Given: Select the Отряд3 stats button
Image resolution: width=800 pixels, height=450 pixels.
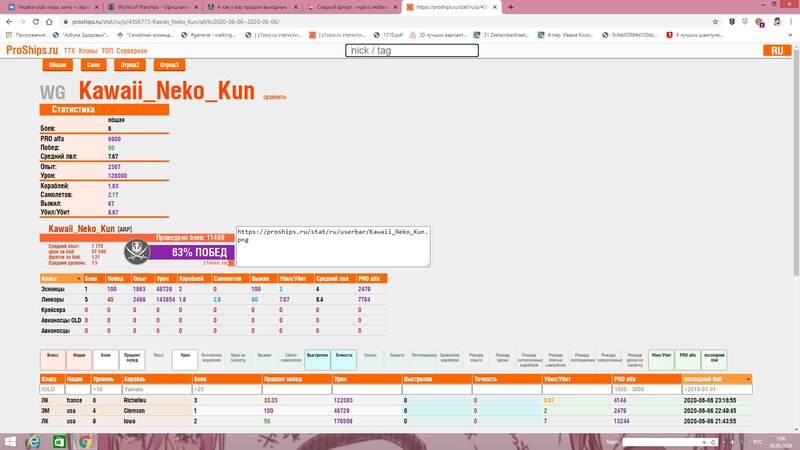Looking at the screenshot, I should point(169,65).
